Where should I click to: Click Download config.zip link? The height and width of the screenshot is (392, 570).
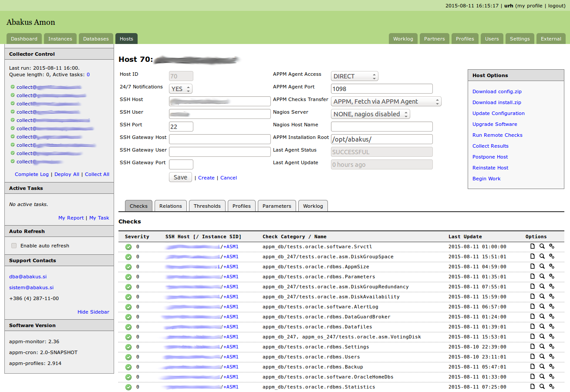[x=497, y=91]
